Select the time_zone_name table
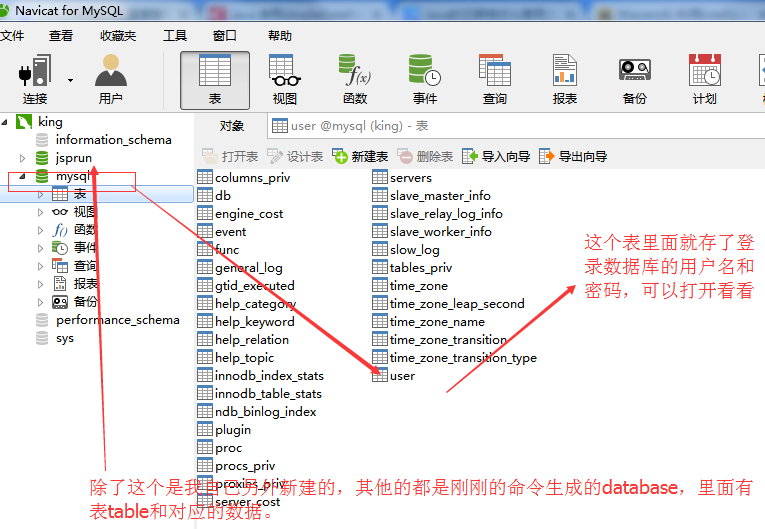Screen dimensions: 765x529 428,322
